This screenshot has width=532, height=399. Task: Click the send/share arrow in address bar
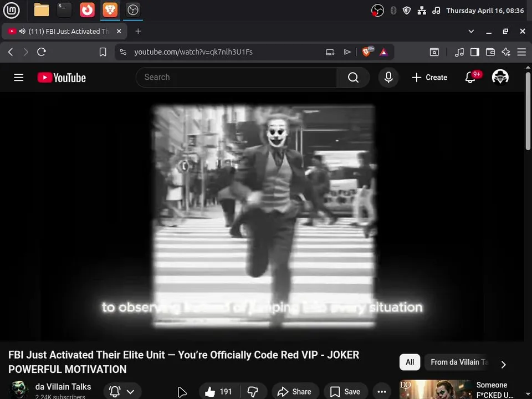pos(347,52)
